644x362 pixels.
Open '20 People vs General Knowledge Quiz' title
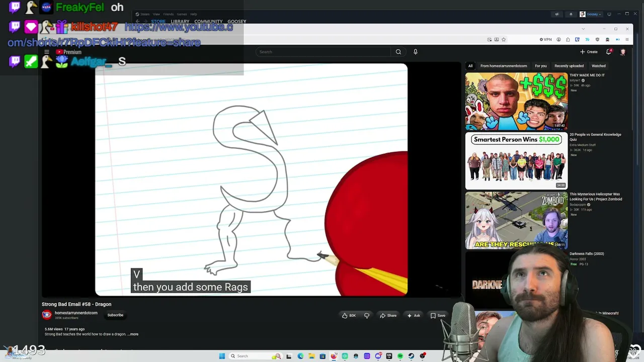(595, 137)
